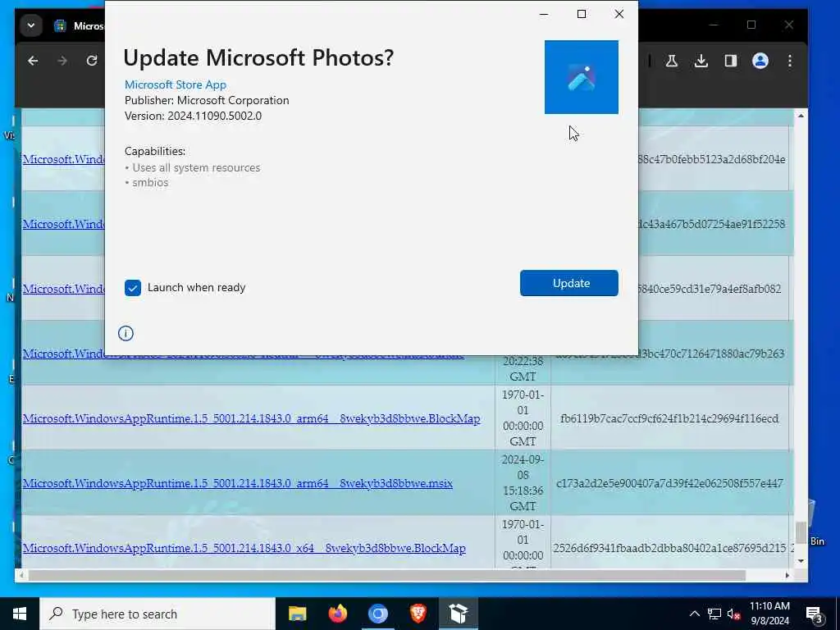This screenshot has width=840, height=630.
Task: Click the muted volume tray icon
Action: pyautogui.click(x=734, y=614)
